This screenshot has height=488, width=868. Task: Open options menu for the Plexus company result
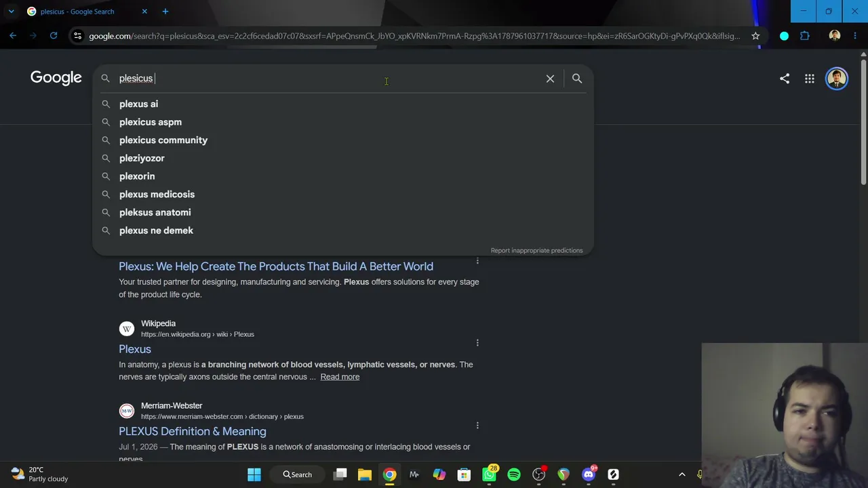pyautogui.click(x=477, y=261)
